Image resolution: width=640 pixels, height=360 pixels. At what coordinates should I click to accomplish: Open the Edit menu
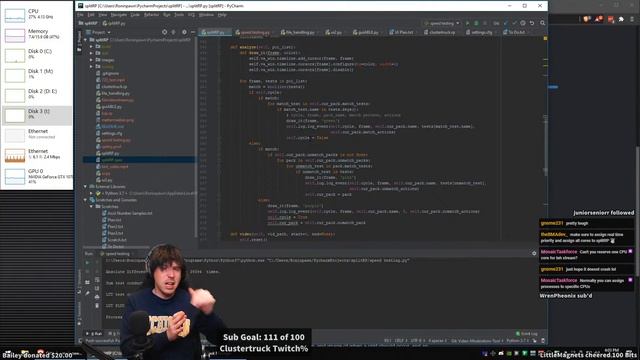91,15
